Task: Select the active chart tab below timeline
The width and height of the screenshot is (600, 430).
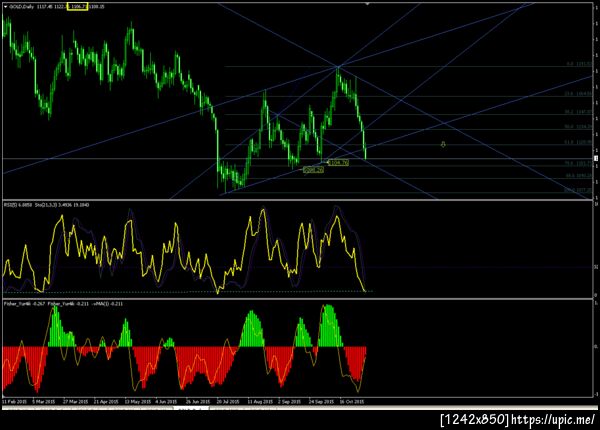Action: (x=191, y=409)
